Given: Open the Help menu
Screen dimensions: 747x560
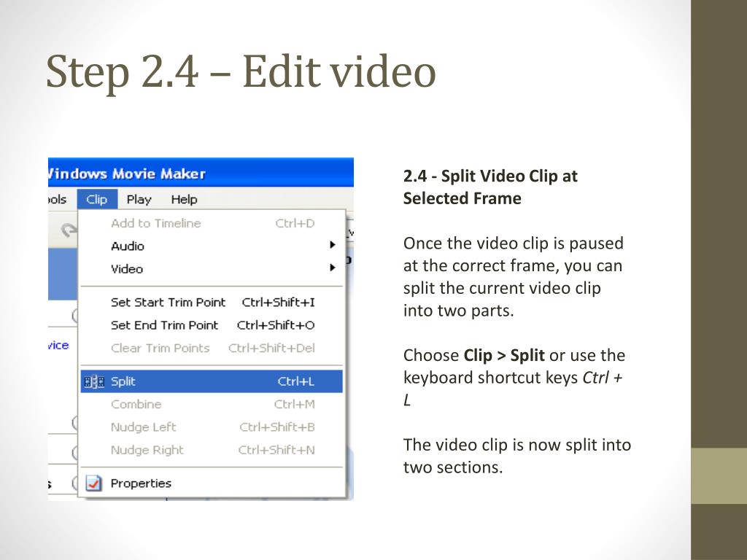Looking at the screenshot, I should (184, 199).
